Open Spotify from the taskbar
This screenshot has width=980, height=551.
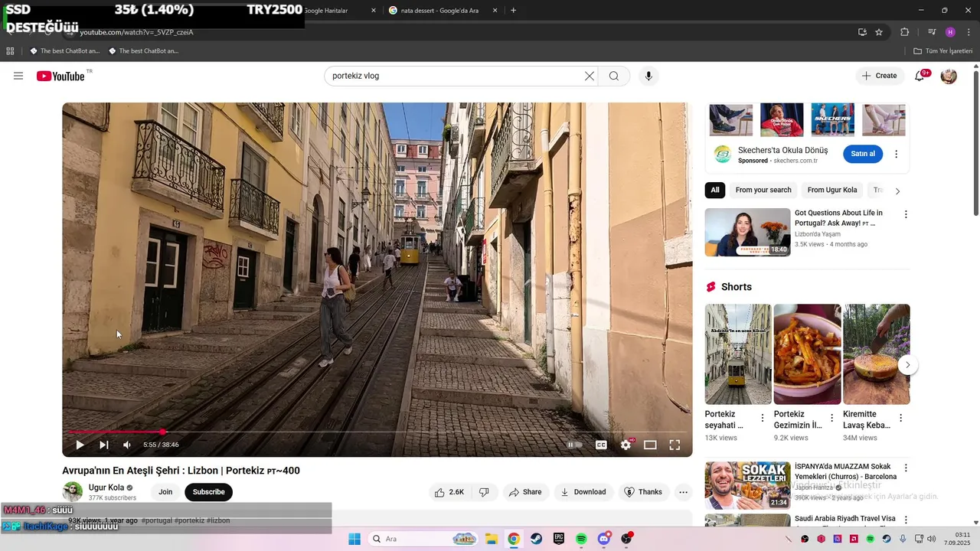click(581, 539)
